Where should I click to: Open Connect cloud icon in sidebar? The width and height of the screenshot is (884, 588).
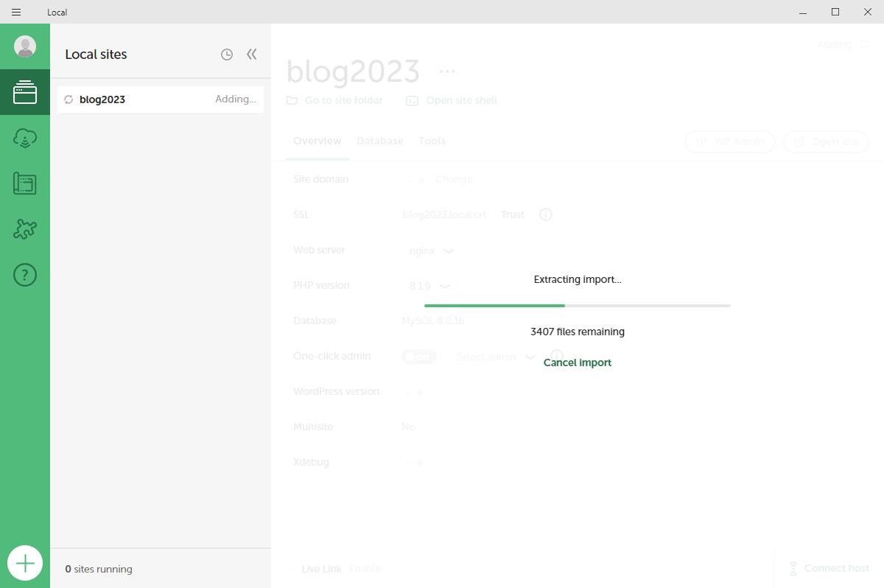(x=25, y=138)
